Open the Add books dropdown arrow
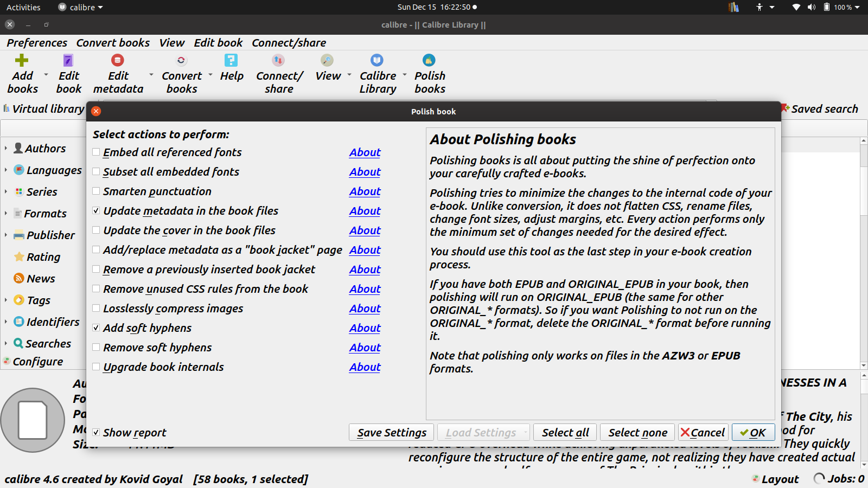 pos(46,75)
